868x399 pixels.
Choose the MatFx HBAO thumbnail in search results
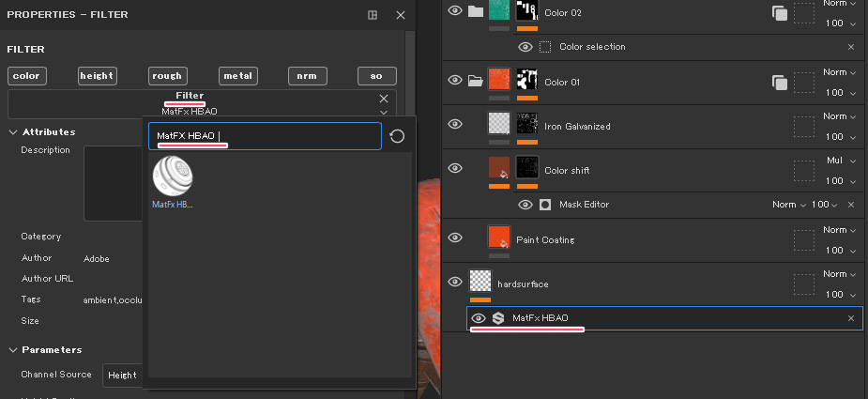click(172, 176)
